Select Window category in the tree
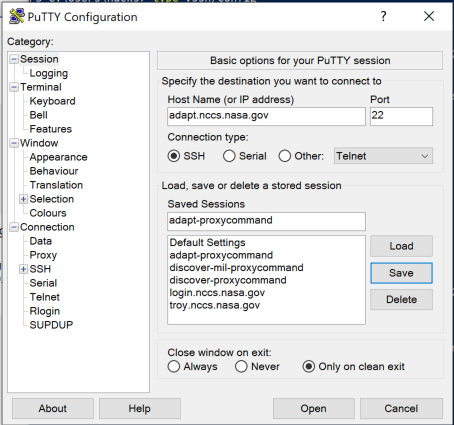454x425 pixels. point(39,143)
